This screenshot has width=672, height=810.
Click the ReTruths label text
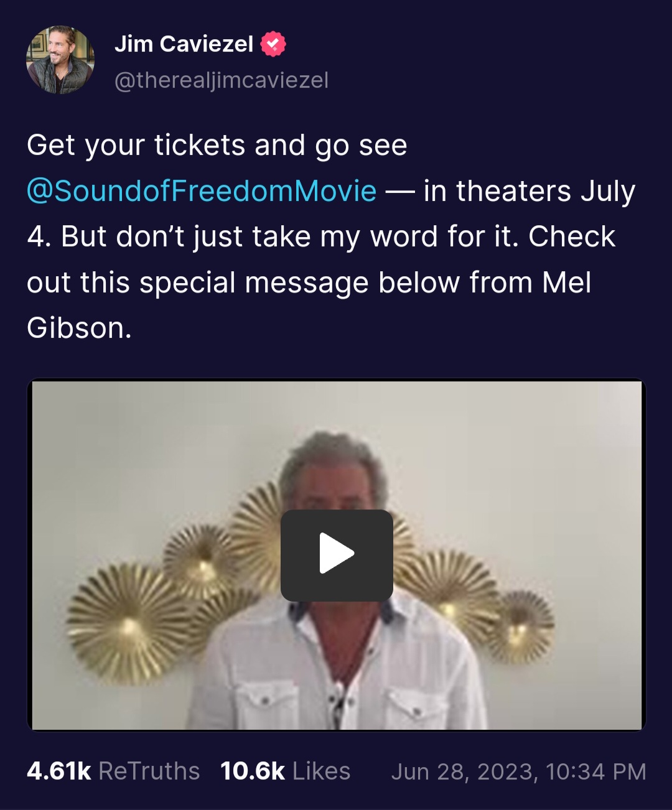coord(149,771)
